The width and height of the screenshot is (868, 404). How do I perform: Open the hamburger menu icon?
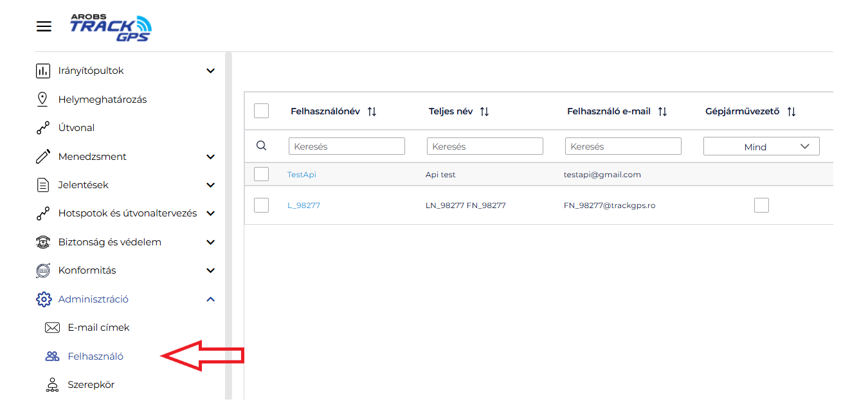44,26
